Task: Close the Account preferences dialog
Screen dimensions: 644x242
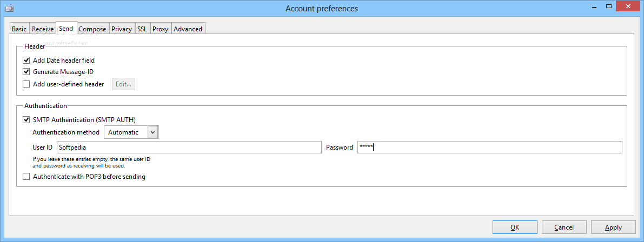Action: (x=629, y=6)
